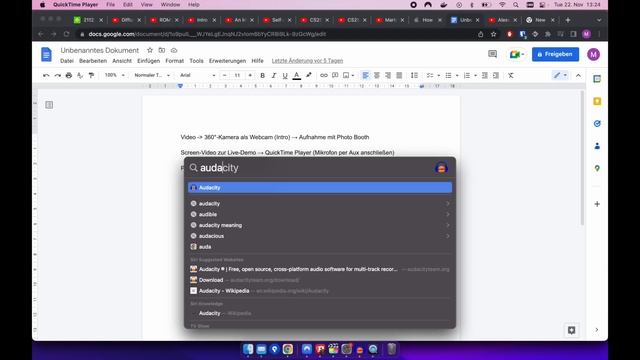Open 'Letzte Änderung vor 5 Tagen' link
Viewport: 640px width, 360px height.
[307, 61]
